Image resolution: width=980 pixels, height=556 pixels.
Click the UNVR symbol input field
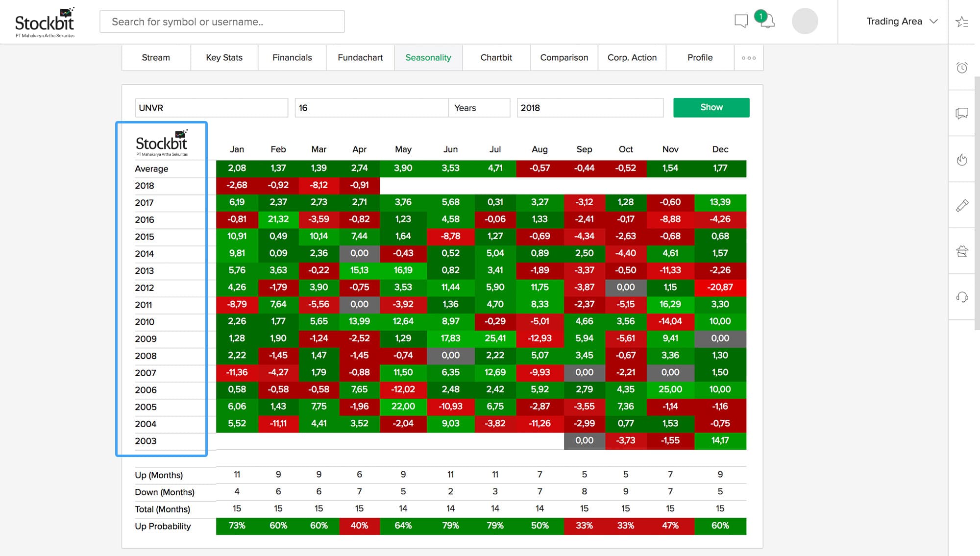(211, 108)
